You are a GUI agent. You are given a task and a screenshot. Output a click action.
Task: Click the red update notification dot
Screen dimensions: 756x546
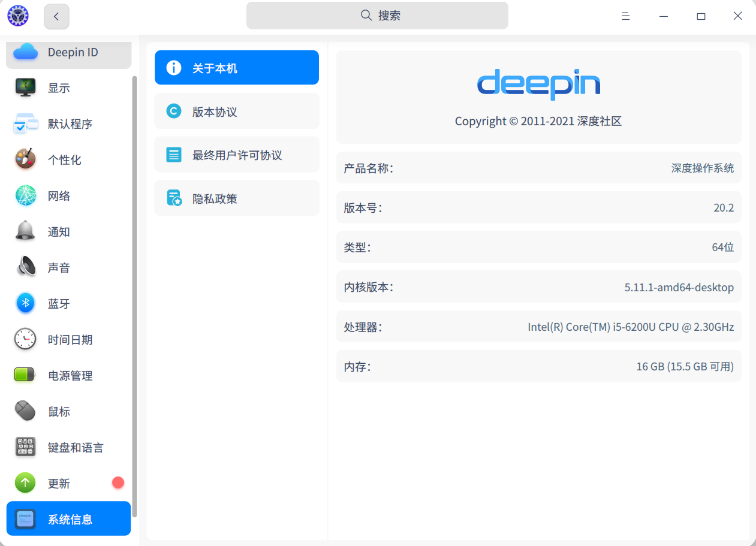pos(118,482)
